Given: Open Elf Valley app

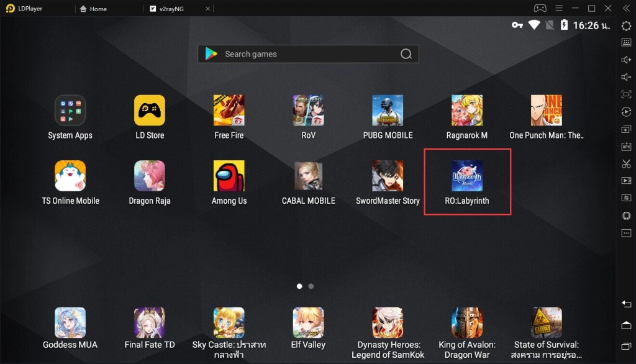Looking at the screenshot, I should pos(308,322).
